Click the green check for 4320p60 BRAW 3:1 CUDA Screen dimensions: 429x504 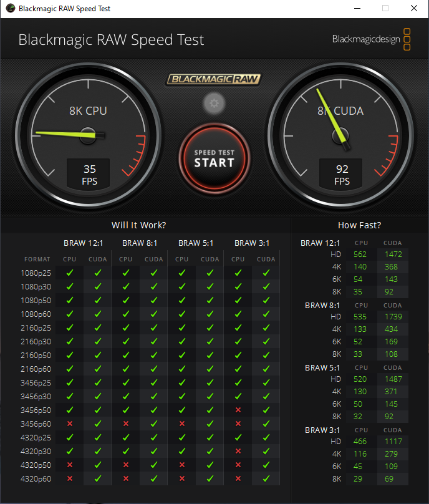[x=266, y=478]
